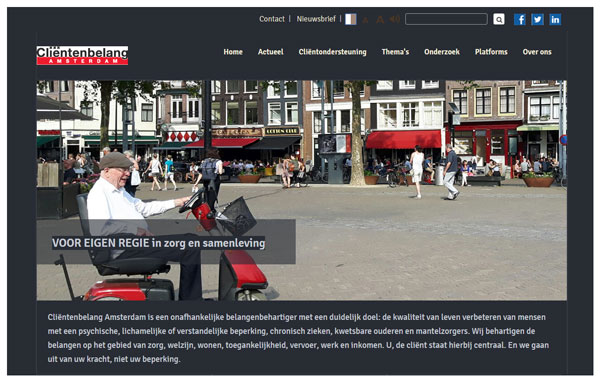Viewport: 600px width, 382px height.
Task: Open the Actueel menu
Action: coord(271,52)
